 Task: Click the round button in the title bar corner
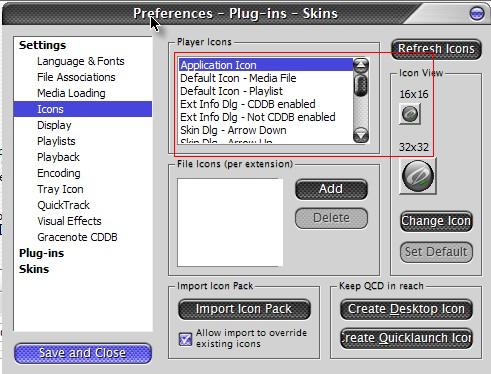point(477,14)
